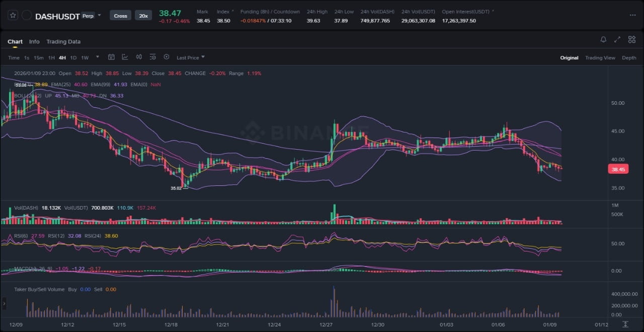
Task: Click the Vol(DASH) 18.132K legend
Action: point(38,208)
